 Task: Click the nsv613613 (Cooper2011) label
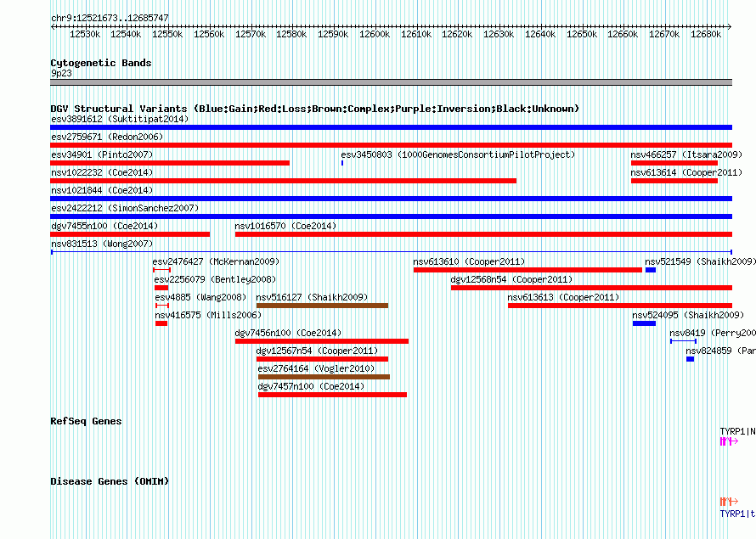click(x=563, y=297)
